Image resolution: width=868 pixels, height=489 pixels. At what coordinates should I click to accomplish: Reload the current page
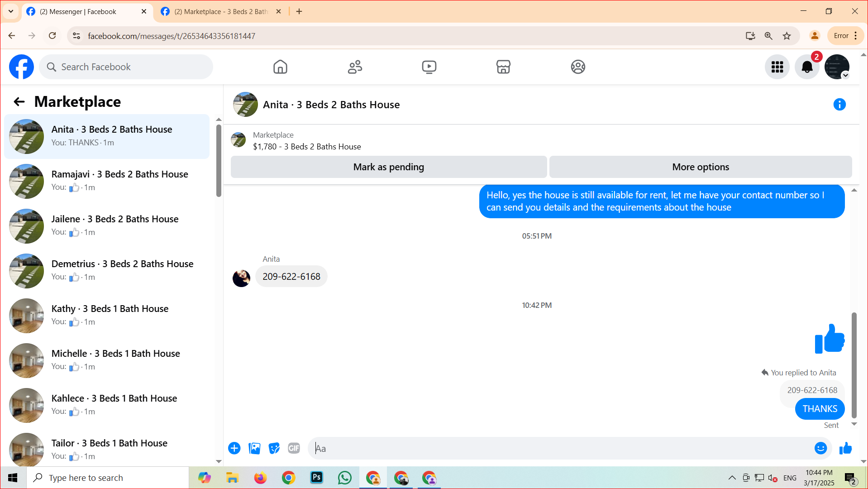(x=52, y=36)
